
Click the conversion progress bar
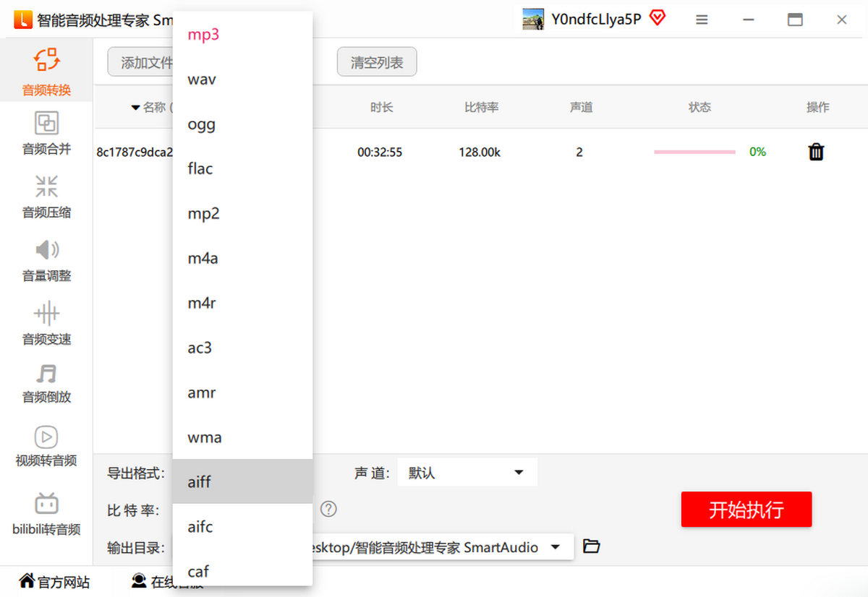point(694,152)
